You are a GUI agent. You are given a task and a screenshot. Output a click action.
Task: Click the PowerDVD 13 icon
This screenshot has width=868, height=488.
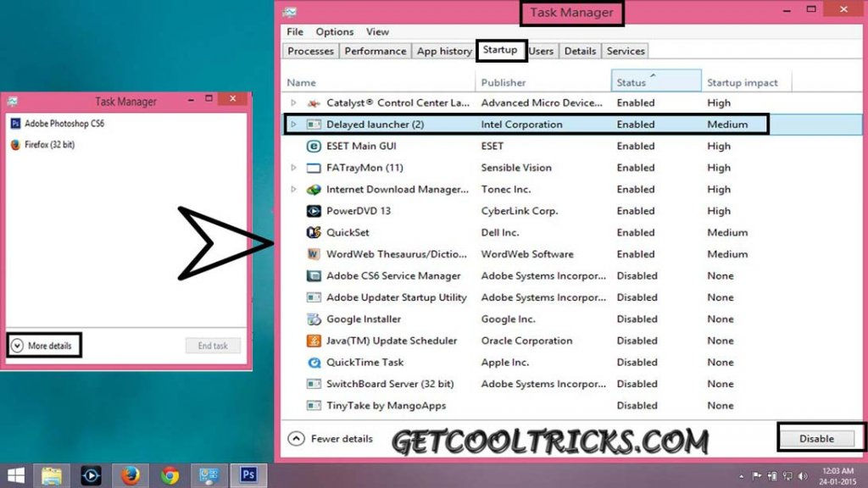(x=314, y=211)
